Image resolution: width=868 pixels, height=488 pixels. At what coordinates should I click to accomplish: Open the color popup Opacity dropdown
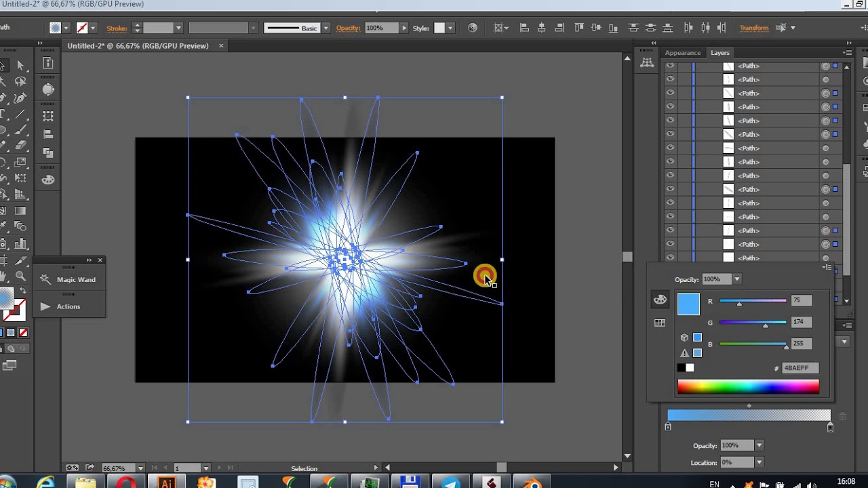pyautogui.click(x=736, y=279)
